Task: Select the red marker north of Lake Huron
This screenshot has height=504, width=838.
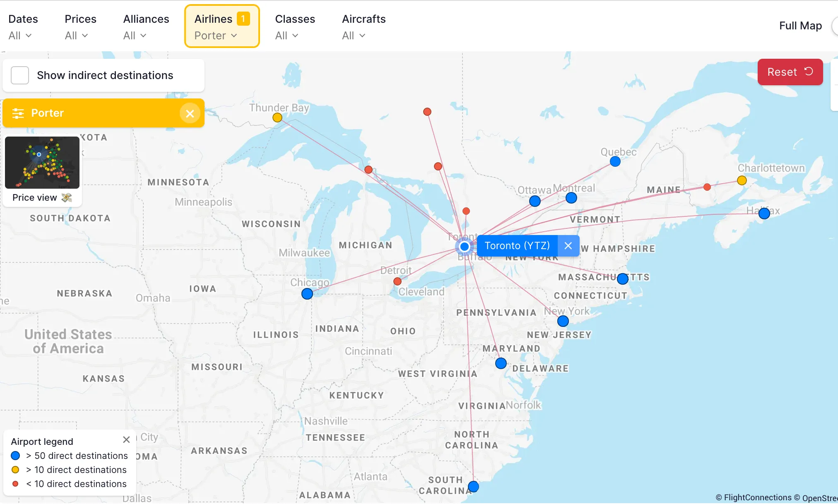Action: (438, 166)
